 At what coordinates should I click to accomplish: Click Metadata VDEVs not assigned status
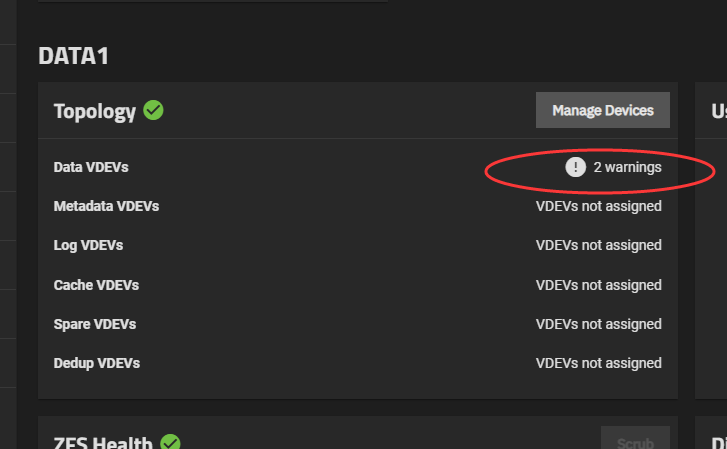(599, 206)
